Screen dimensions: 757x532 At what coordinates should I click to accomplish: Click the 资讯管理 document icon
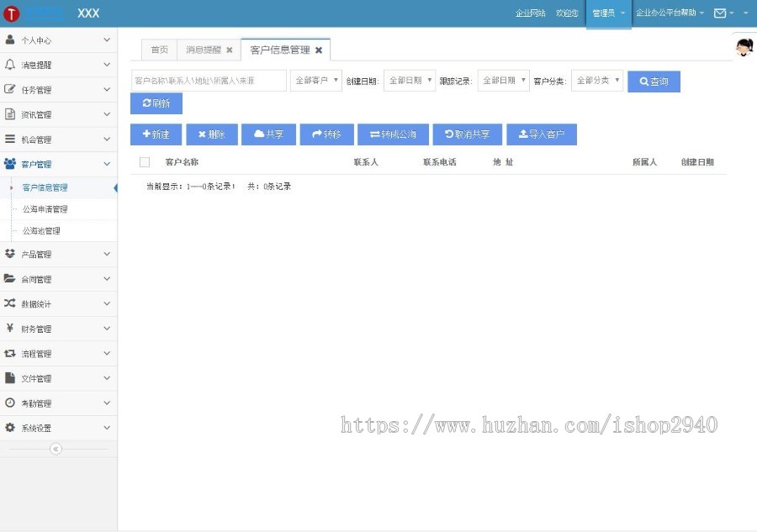click(8, 113)
